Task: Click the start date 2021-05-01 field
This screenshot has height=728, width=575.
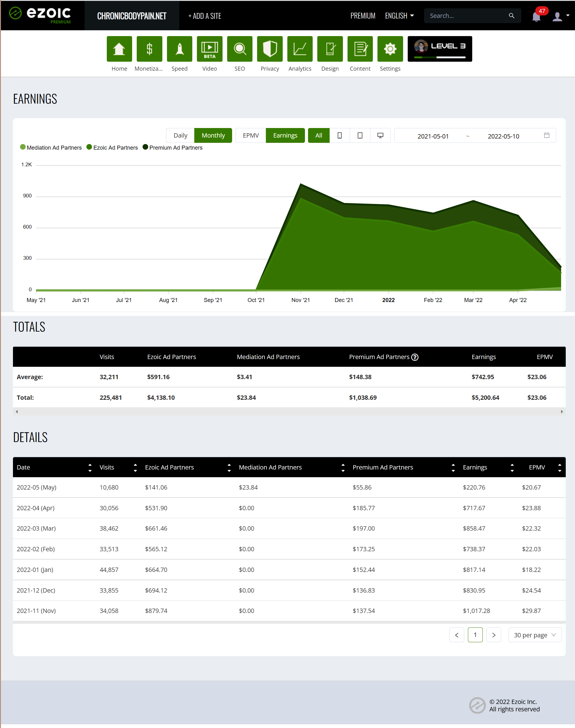Action: pos(433,136)
